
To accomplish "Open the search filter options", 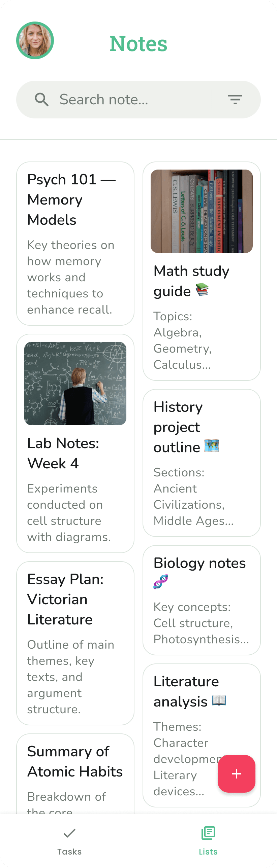I will pos(235,99).
